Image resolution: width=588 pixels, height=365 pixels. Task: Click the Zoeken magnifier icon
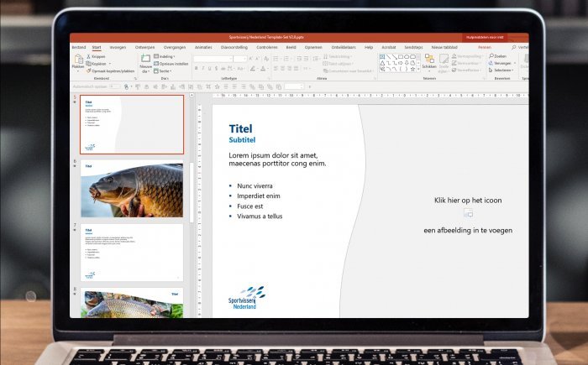coord(490,56)
